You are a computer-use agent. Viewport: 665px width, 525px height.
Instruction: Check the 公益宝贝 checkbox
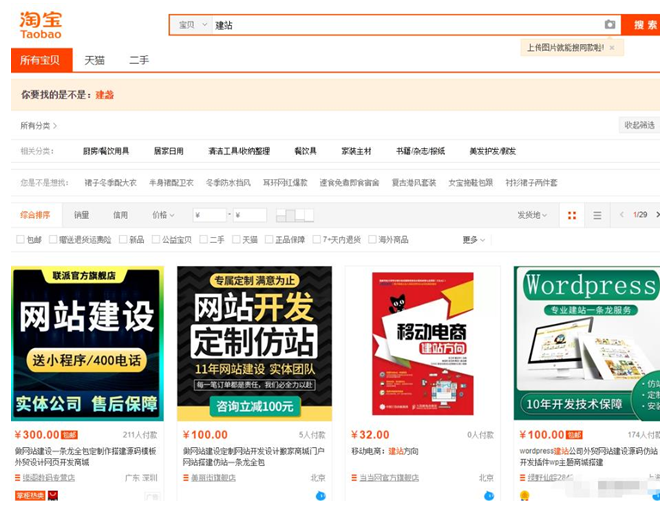tap(156, 240)
